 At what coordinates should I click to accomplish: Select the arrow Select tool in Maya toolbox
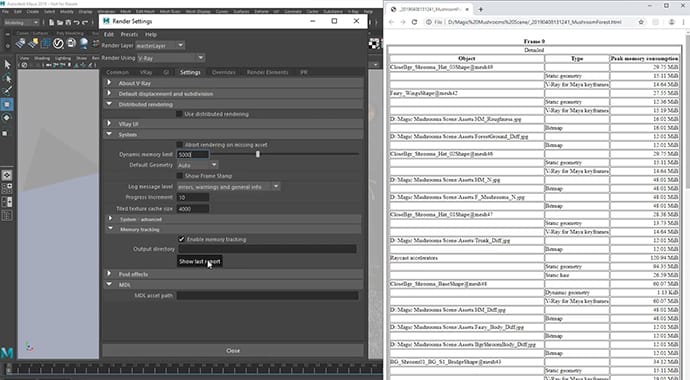tap(7, 65)
